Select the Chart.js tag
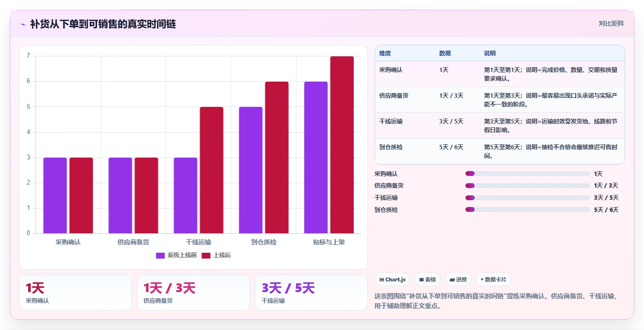 393,279
